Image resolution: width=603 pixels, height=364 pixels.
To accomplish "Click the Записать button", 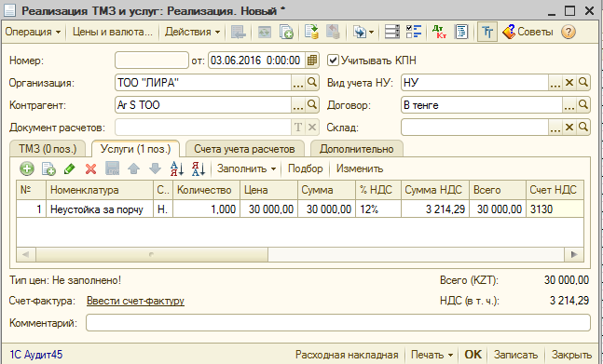I will point(515,355).
